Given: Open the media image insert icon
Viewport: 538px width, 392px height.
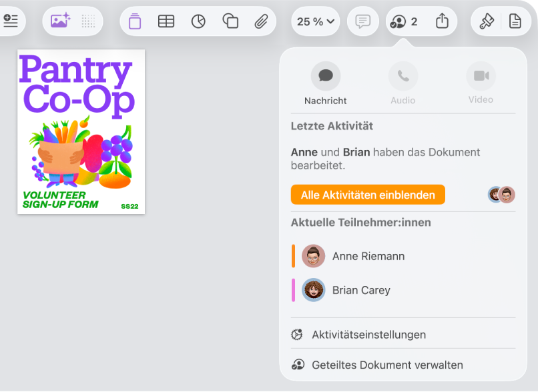Looking at the screenshot, I should (60, 21).
